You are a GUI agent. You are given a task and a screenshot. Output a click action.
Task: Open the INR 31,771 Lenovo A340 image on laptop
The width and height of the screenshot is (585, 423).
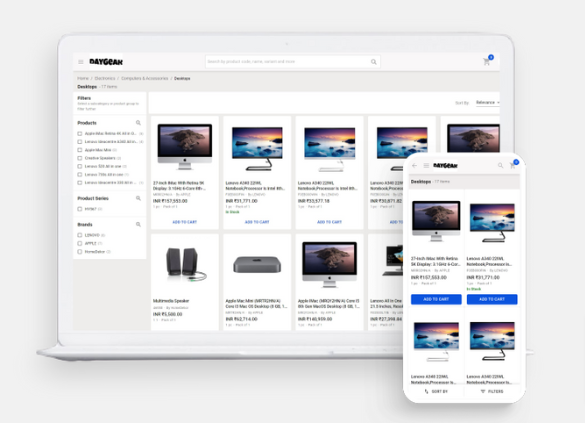(x=257, y=148)
